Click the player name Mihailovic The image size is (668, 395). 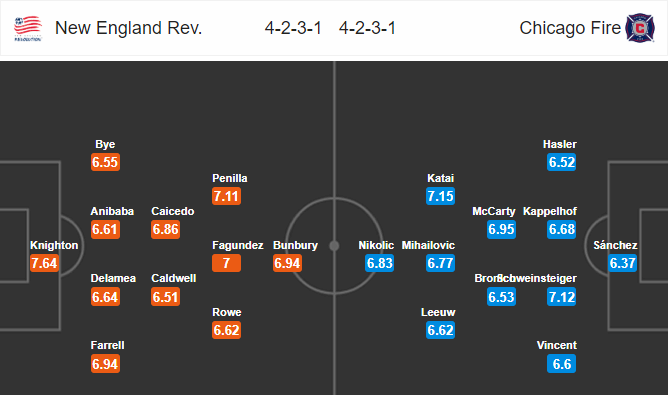(x=428, y=245)
